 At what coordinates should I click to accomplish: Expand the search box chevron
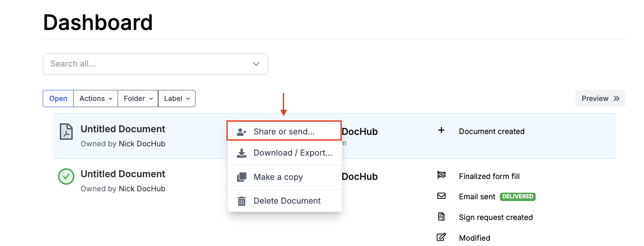pyautogui.click(x=256, y=64)
